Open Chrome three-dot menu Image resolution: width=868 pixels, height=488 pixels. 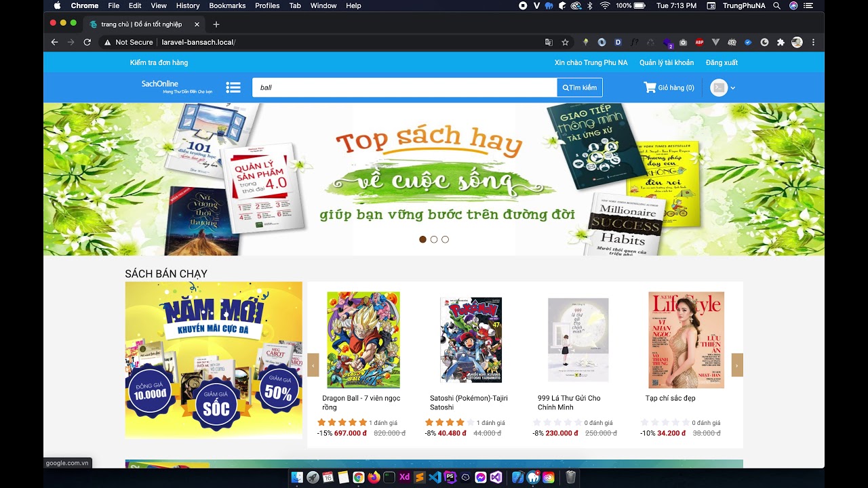[x=813, y=42]
